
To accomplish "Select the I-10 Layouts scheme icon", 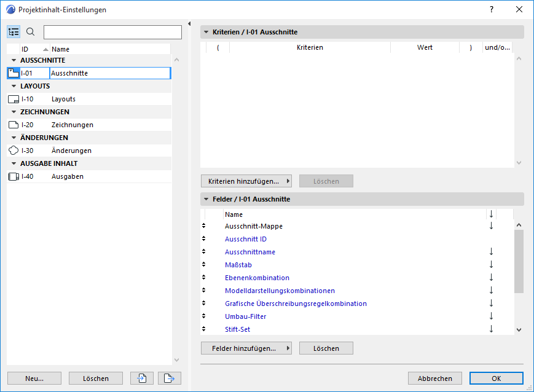I will click(x=14, y=99).
